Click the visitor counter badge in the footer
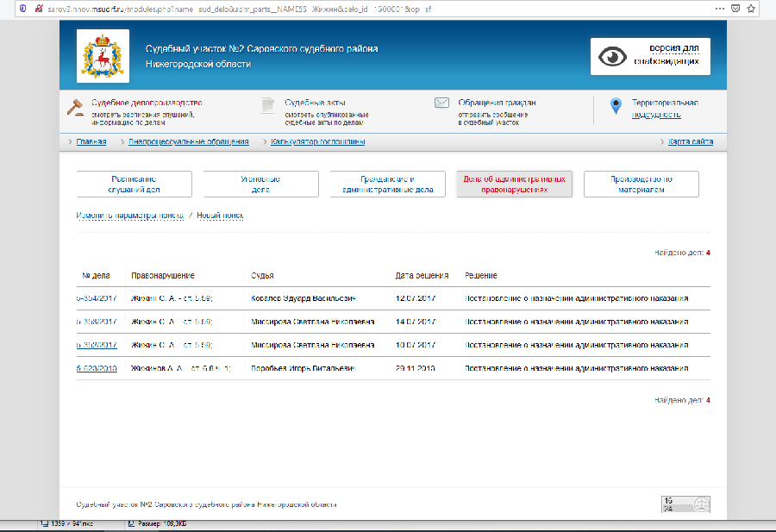776x532 pixels. tap(685, 504)
